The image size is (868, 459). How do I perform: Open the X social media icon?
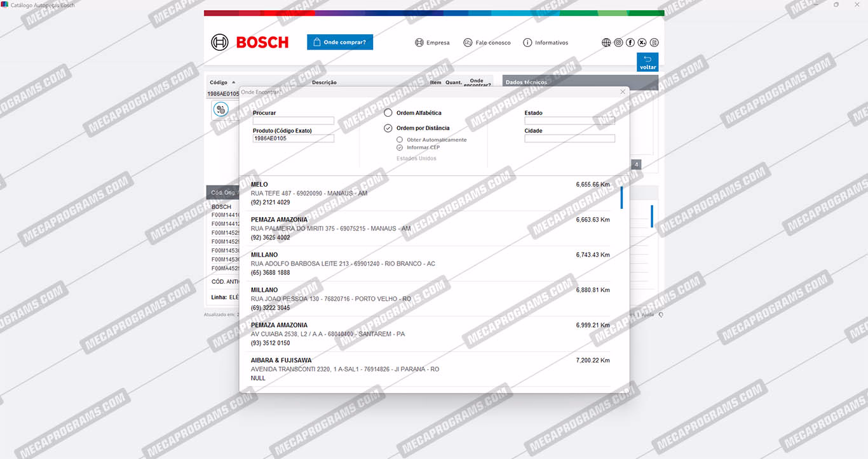(642, 43)
